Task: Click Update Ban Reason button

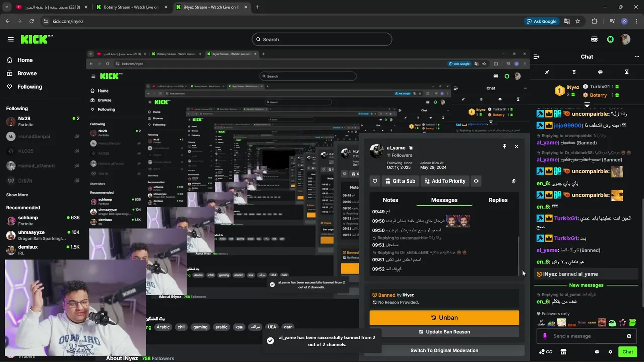Action: click(x=444, y=332)
